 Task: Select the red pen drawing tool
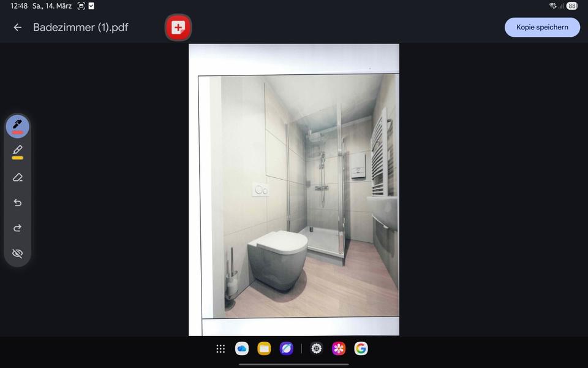click(17, 126)
